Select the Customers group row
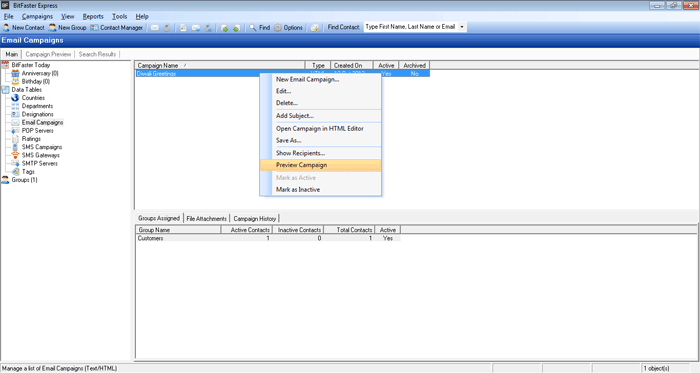 (268, 238)
